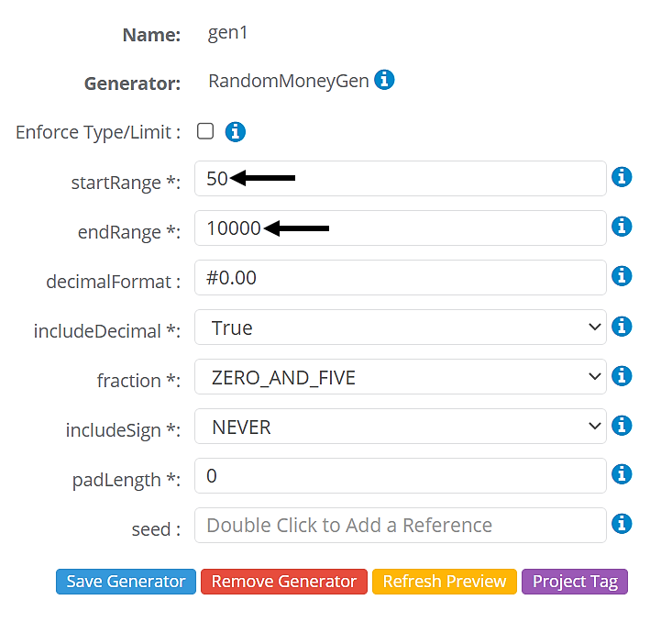Click the Remove Generator button

[284, 582]
